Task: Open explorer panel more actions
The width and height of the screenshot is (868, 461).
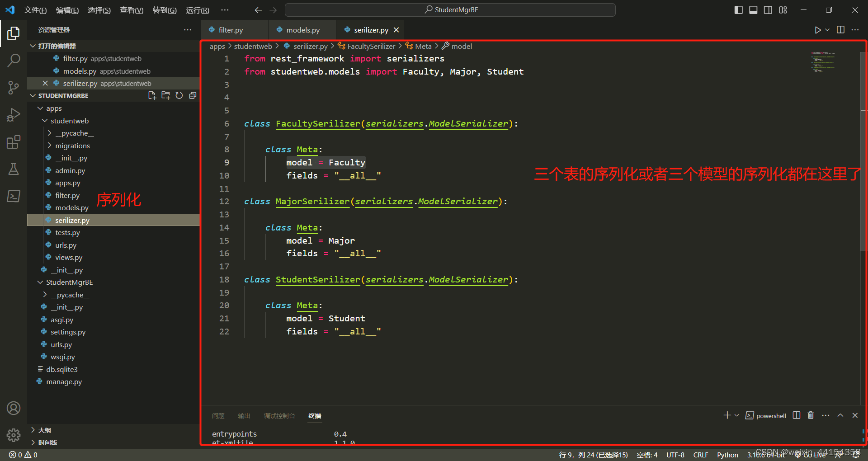Action: tap(188, 30)
